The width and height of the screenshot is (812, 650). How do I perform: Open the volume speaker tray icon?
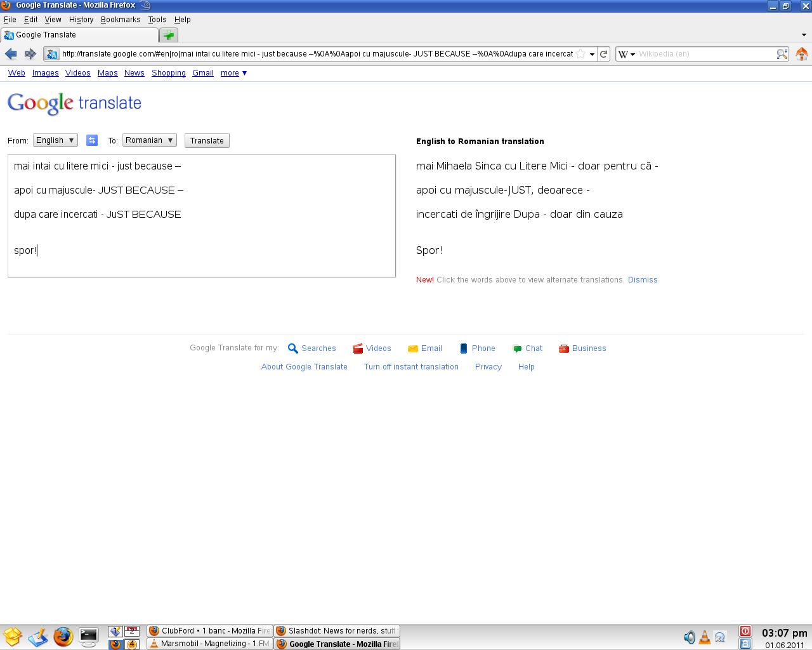pos(689,637)
